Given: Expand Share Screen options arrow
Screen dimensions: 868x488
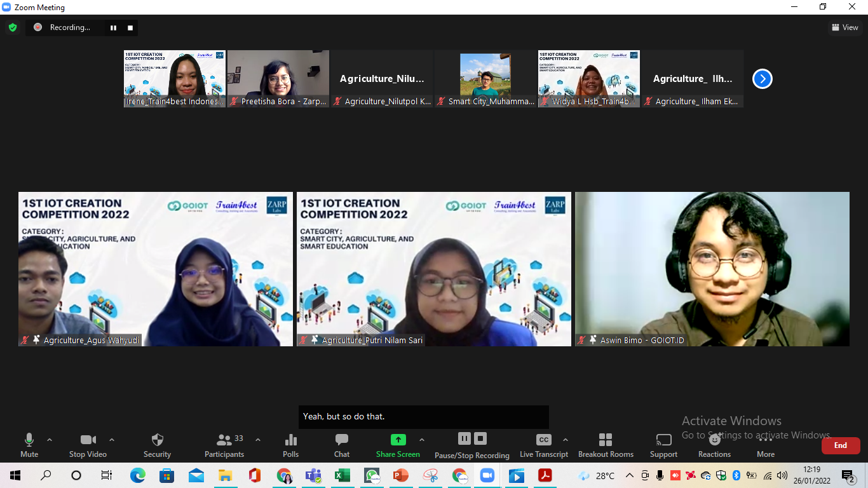Looking at the screenshot, I should (422, 440).
